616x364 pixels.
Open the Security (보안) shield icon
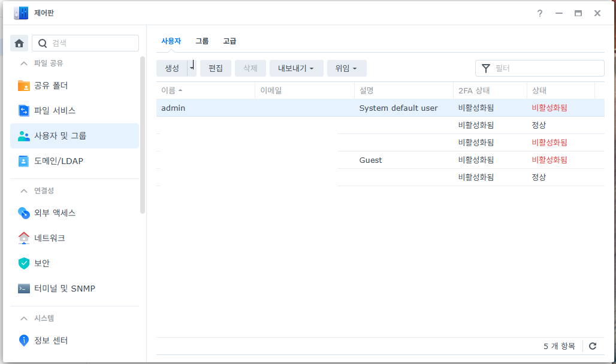[23, 263]
